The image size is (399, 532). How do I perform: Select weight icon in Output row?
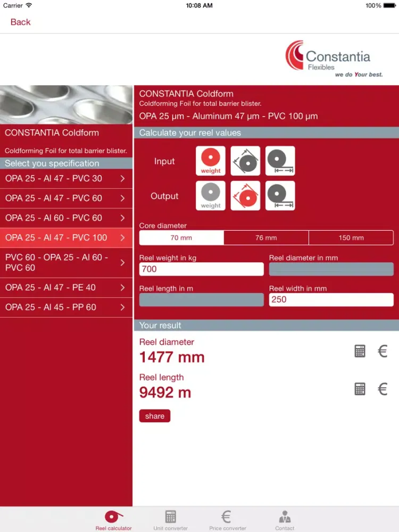point(210,195)
